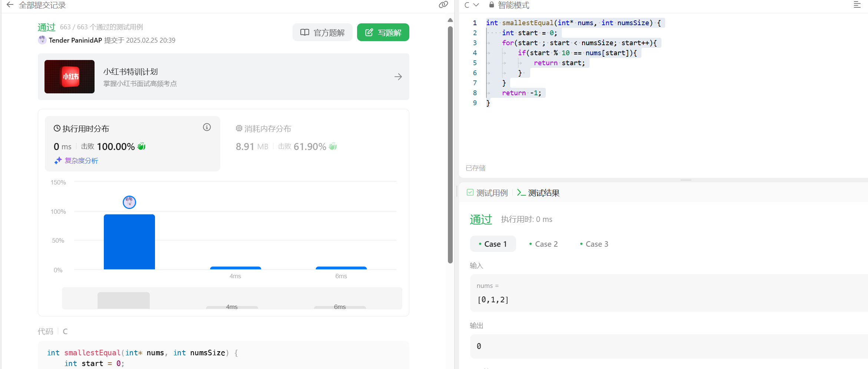
Task: Click the sparkle 复杂度分析 icon
Action: (58, 160)
